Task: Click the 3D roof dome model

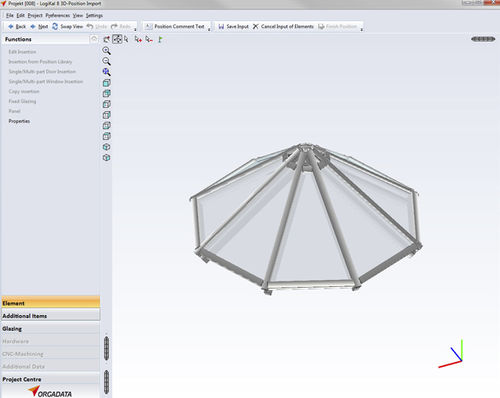Action: [306, 218]
